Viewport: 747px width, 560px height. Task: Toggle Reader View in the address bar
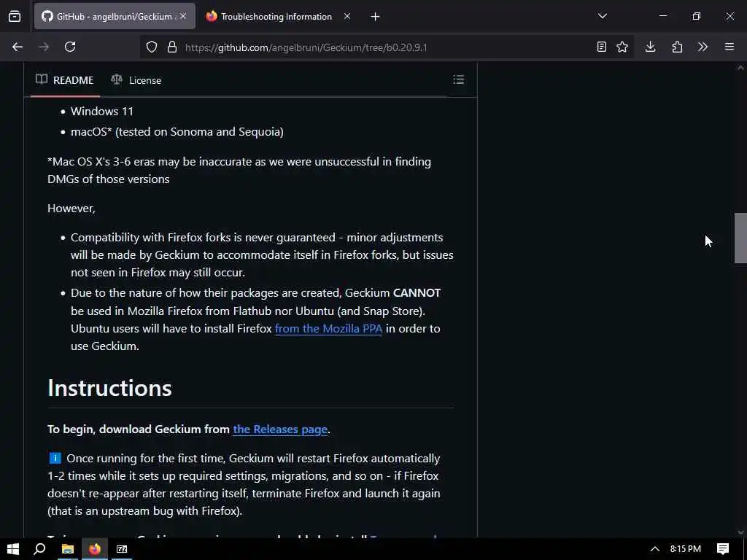(x=602, y=47)
